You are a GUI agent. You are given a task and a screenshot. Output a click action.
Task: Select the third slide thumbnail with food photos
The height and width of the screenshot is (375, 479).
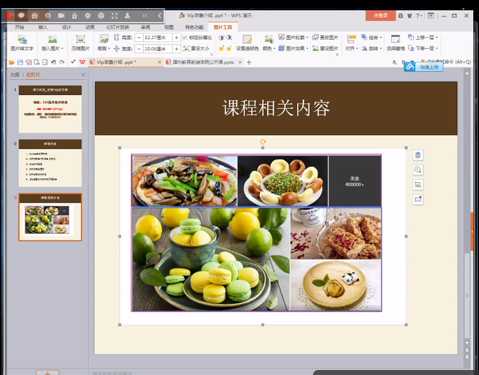(50, 217)
